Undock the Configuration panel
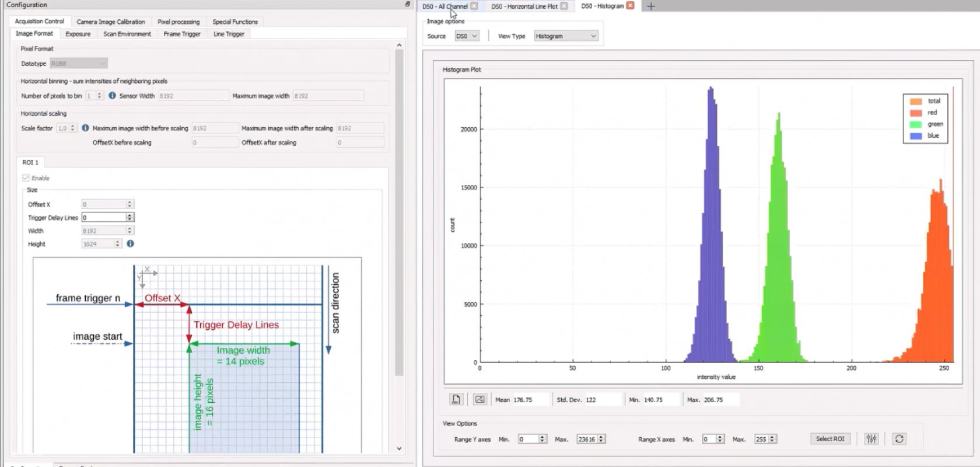980x467 pixels. pyautogui.click(x=407, y=4)
